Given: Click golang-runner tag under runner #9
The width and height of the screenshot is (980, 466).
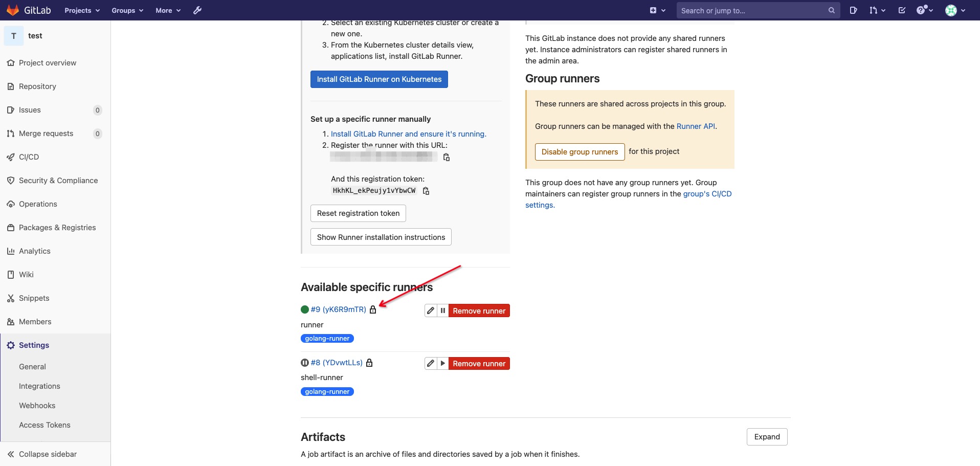Looking at the screenshot, I should point(327,339).
